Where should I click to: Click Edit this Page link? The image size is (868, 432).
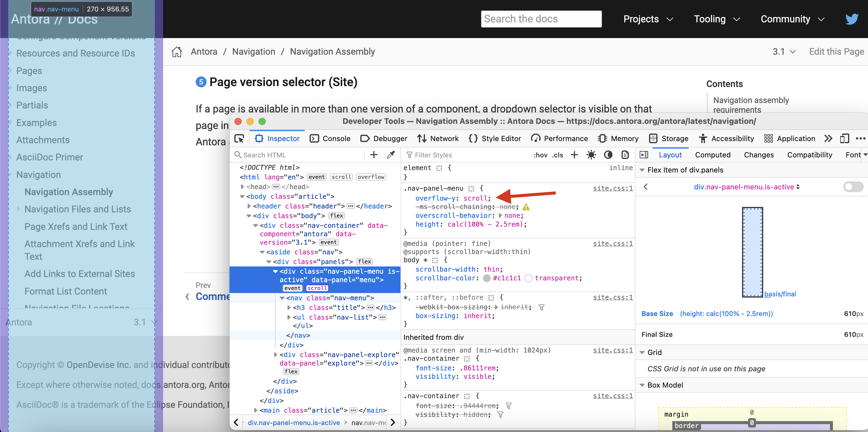[x=836, y=52]
